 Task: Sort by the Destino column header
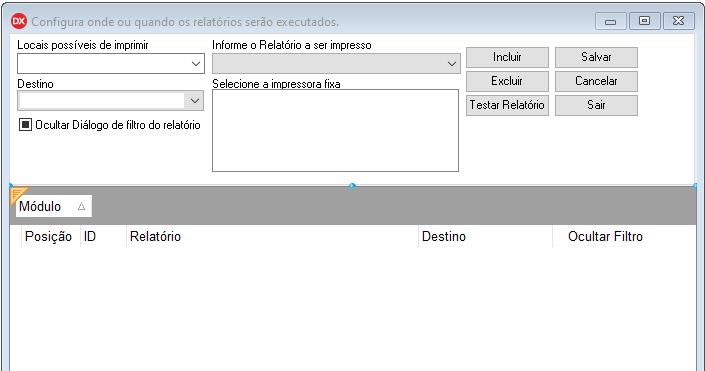click(x=485, y=236)
